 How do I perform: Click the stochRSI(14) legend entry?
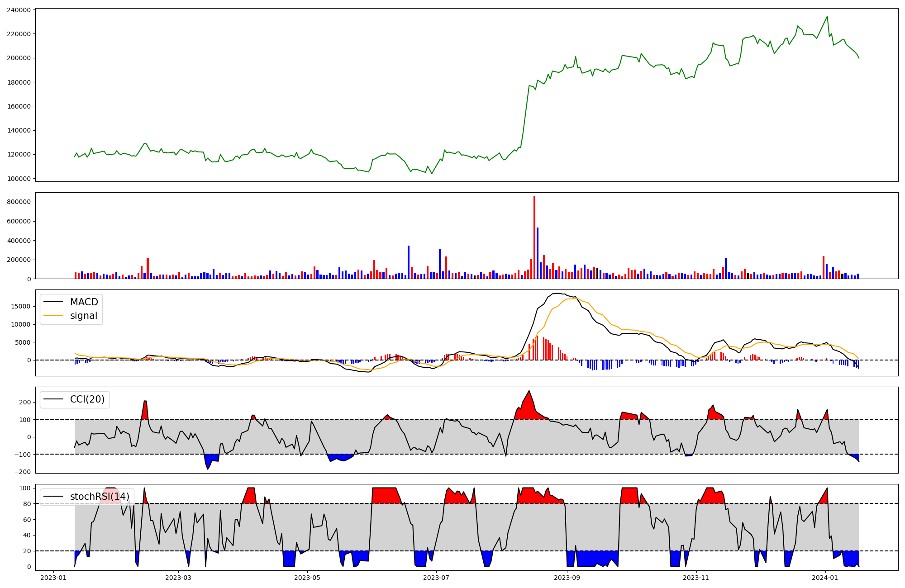[99, 497]
